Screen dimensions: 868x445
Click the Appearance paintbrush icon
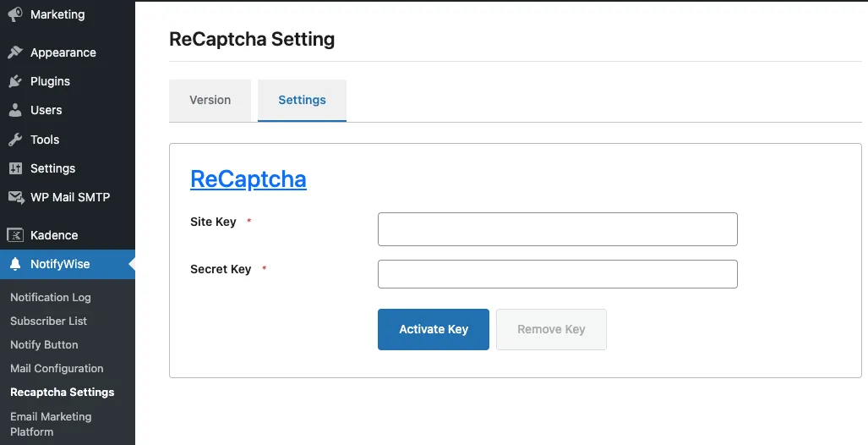(x=15, y=52)
